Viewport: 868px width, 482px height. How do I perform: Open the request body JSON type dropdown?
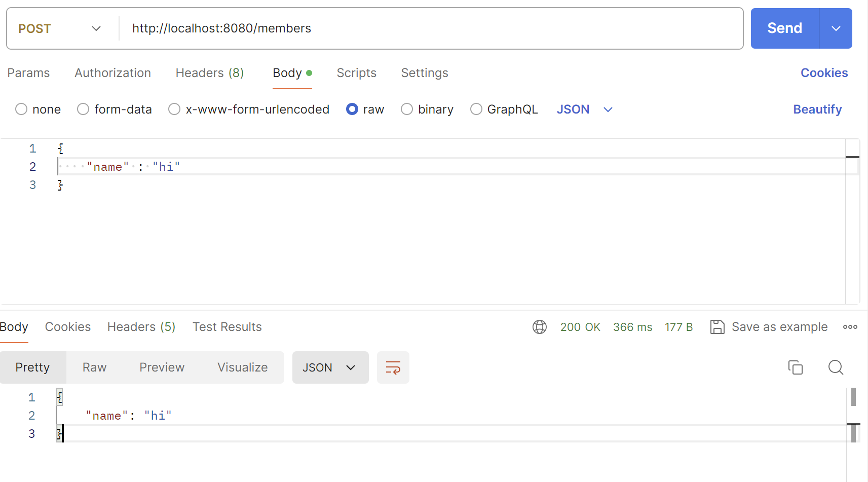[585, 109]
